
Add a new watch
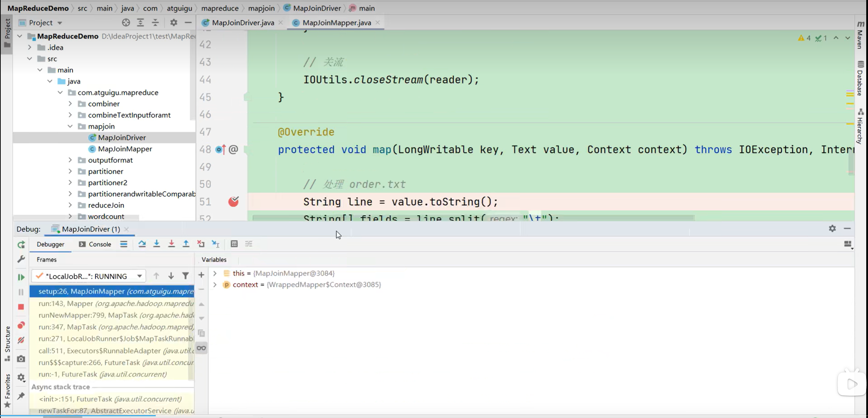[x=201, y=275]
